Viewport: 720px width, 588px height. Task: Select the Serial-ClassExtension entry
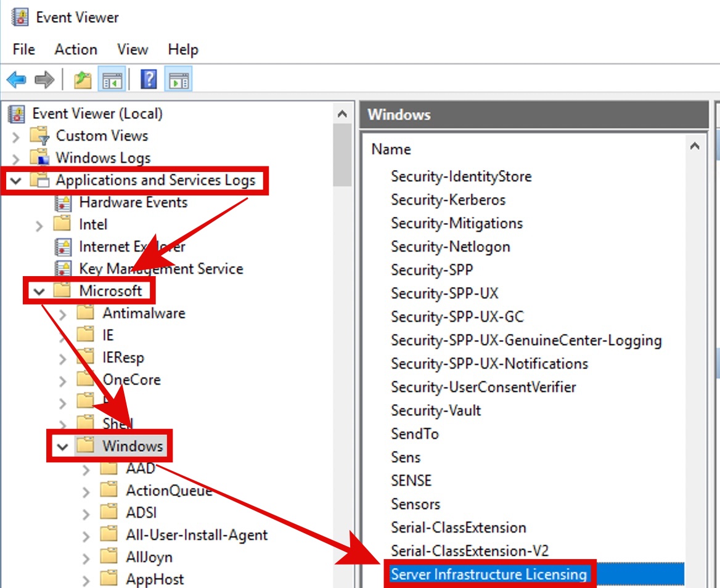458,528
